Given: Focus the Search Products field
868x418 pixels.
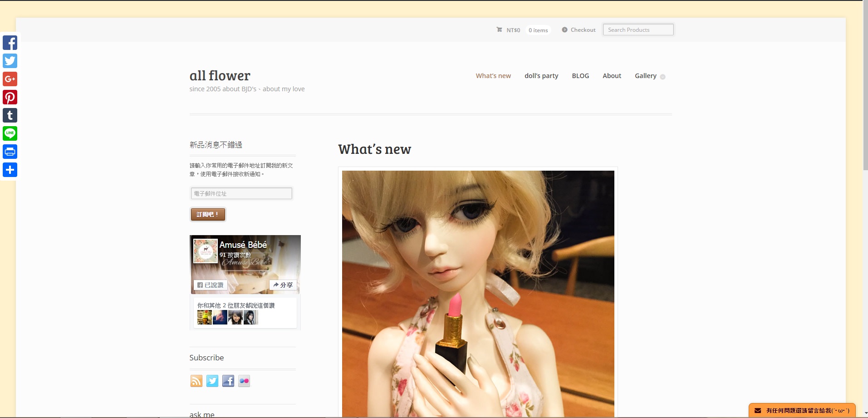Looking at the screenshot, I should [638, 30].
